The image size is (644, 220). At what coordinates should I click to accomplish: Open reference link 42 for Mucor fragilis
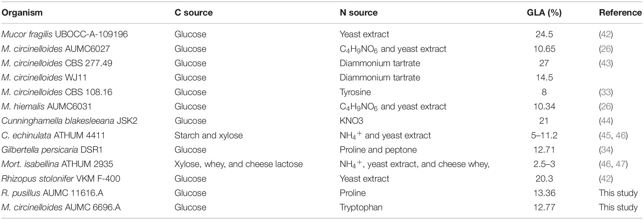tap(606, 34)
